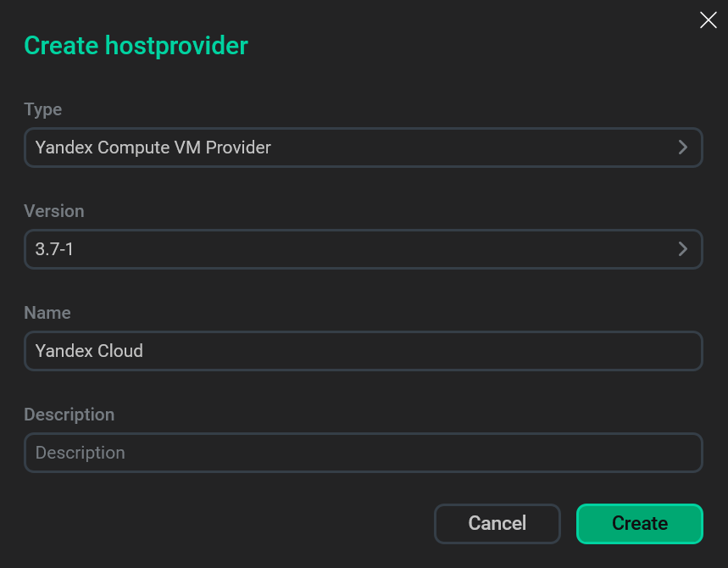Click the Version field label
Image resolution: width=728 pixels, height=568 pixels.
click(x=54, y=211)
